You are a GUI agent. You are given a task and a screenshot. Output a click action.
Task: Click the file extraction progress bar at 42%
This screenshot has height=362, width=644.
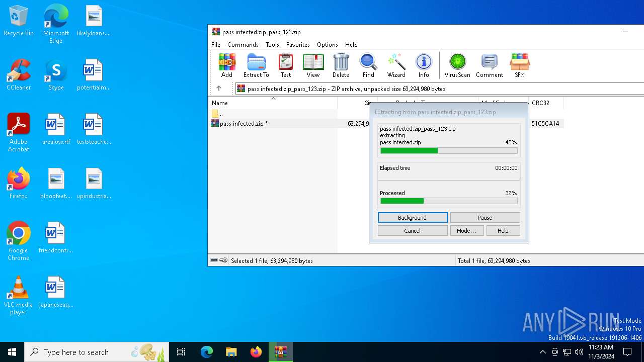click(449, 150)
